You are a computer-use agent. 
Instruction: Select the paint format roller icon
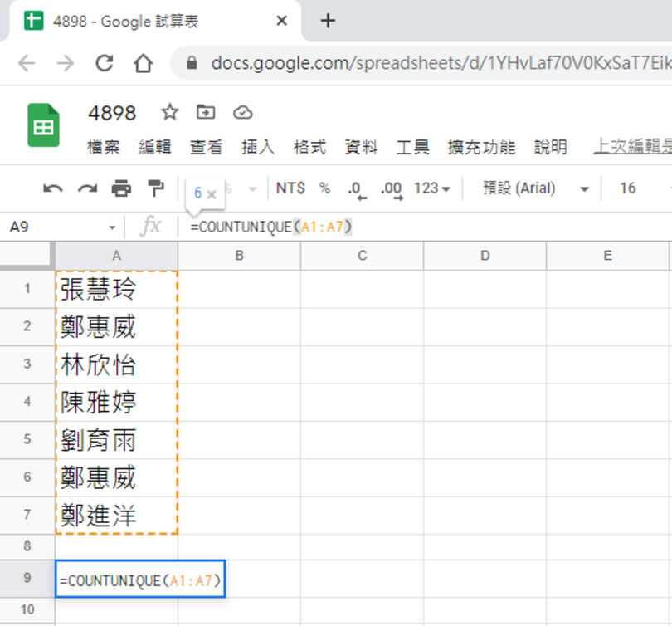156,188
